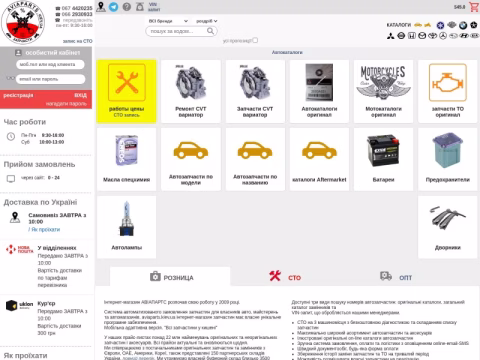
Task: Open the yellow работы цены СТО запись tile
Action: coord(126,91)
